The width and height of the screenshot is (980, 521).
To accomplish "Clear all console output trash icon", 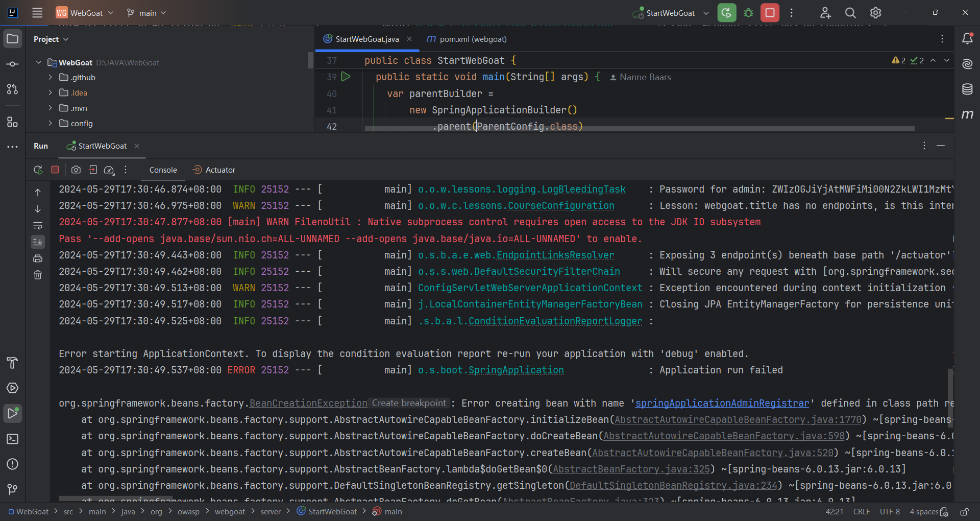I will (38, 275).
